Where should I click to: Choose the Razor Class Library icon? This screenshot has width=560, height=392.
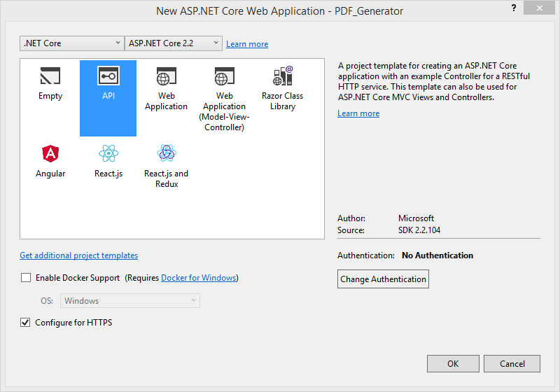(282, 76)
